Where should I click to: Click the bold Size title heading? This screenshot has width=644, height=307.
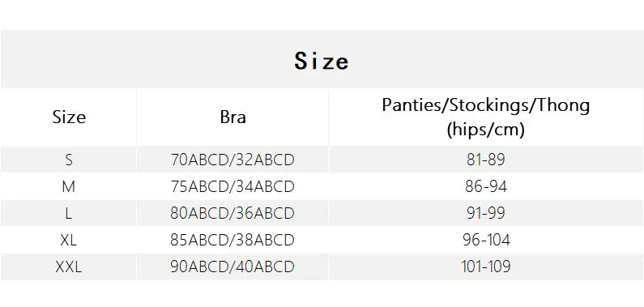point(322,61)
